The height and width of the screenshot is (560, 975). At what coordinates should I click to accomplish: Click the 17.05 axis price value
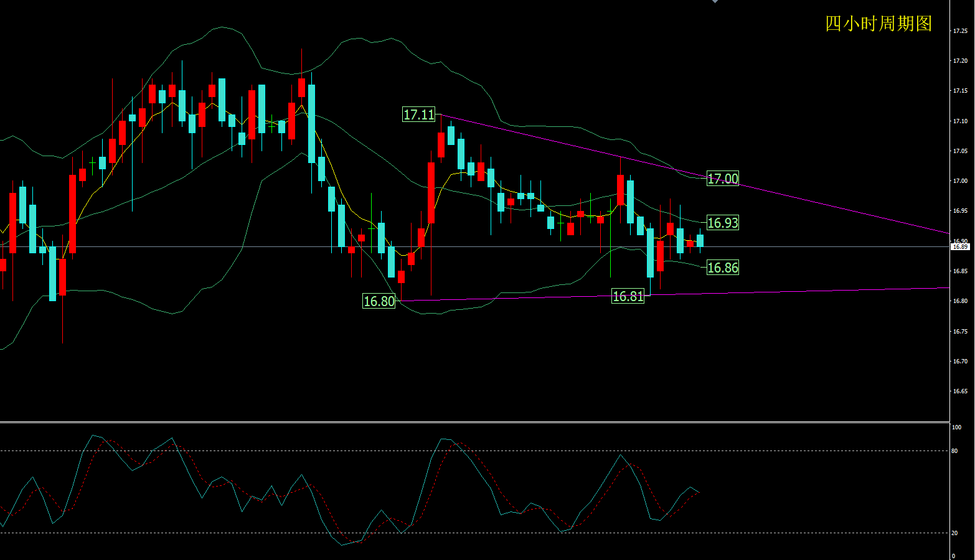tap(960, 151)
